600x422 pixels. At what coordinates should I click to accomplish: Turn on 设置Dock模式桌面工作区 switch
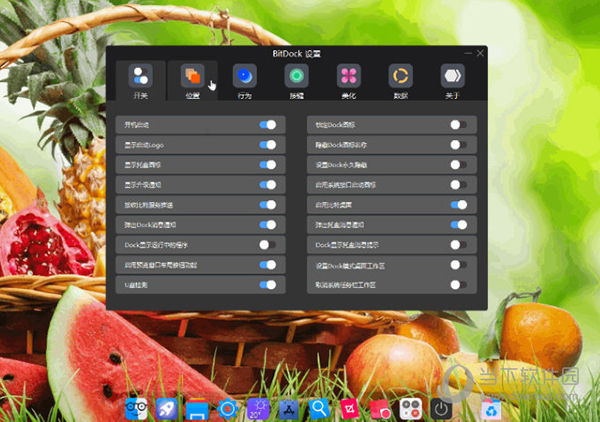coord(459,265)
